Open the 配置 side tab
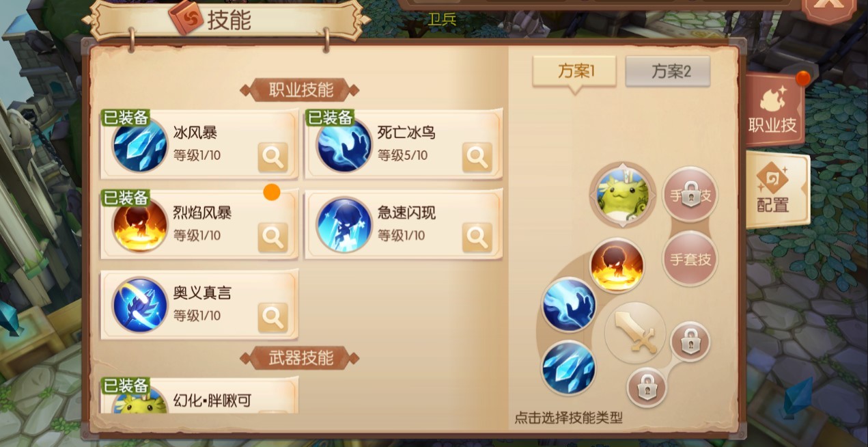This screenshot has width=868, height=447. point(775,190)
